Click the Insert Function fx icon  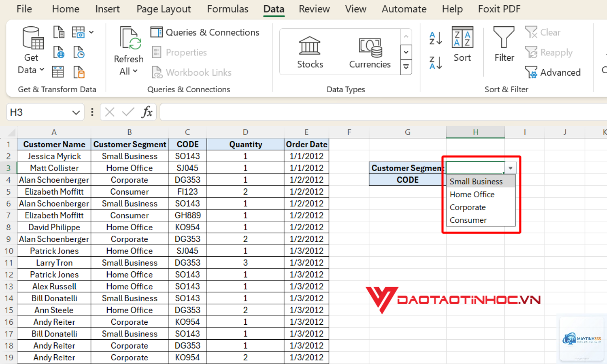pos(147,112)
